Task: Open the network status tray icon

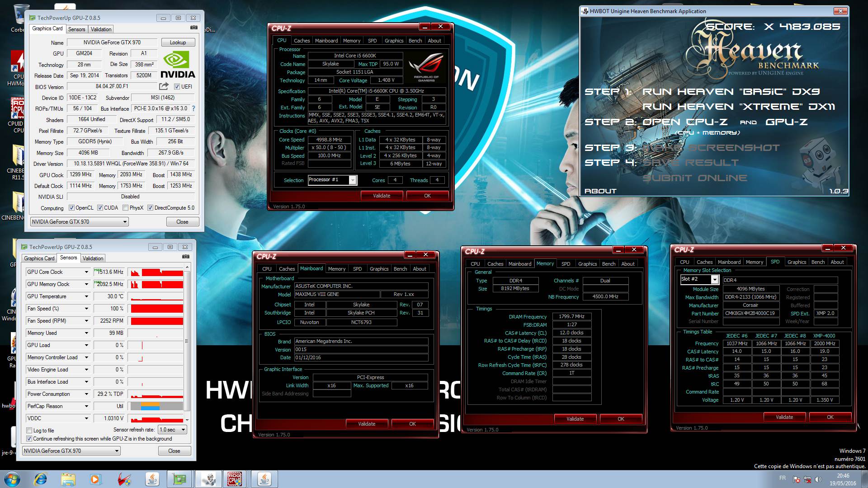Action: tap(807, 480)
